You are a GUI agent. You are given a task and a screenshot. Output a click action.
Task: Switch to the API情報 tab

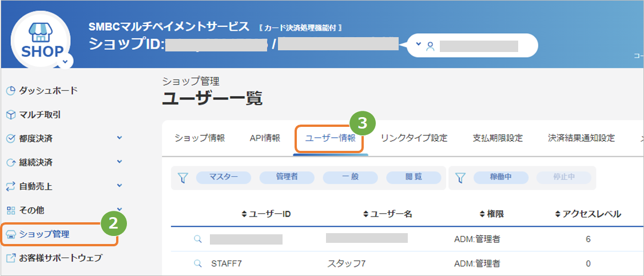point(265,138)
